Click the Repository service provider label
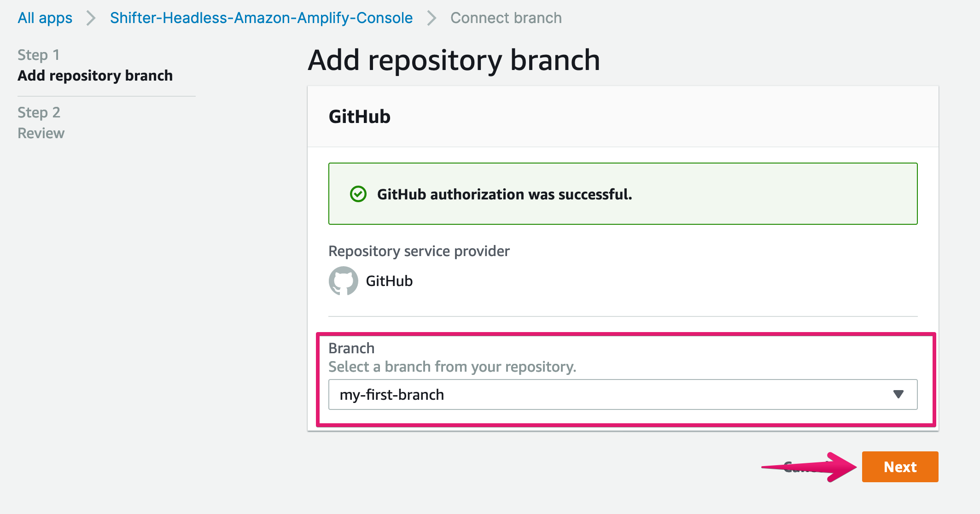 click(419, 251)
